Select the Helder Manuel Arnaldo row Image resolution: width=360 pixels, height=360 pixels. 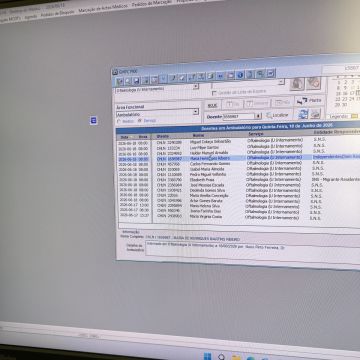238,152
